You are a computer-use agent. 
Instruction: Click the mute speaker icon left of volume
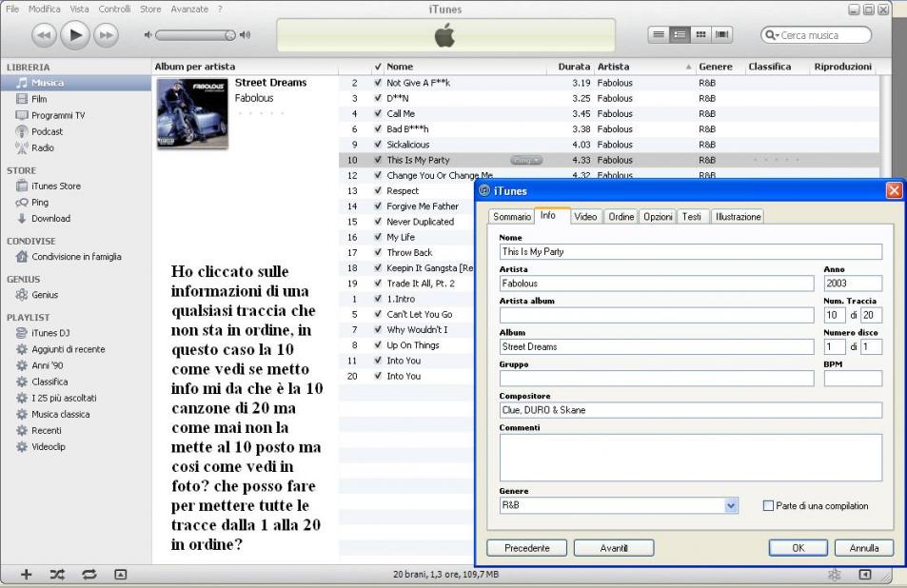pos(148,35)
